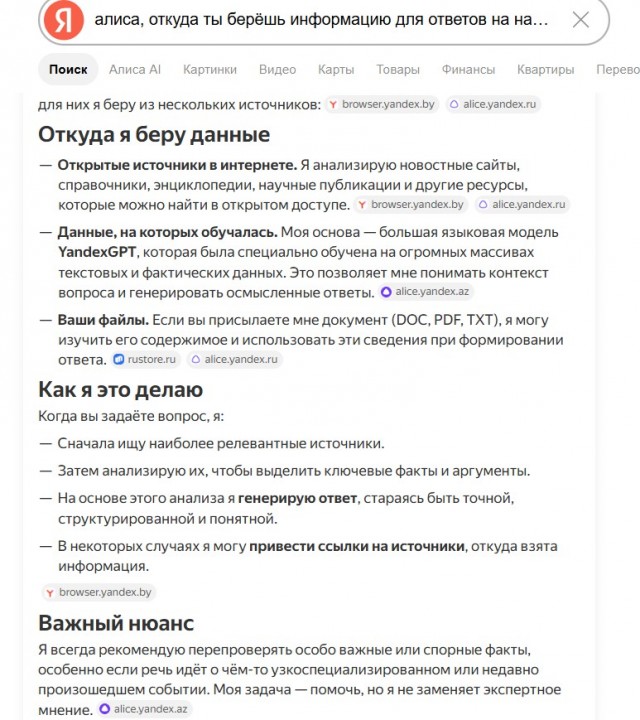
Task: Click the bold word YandexGPT
Action: click(97, 252)
